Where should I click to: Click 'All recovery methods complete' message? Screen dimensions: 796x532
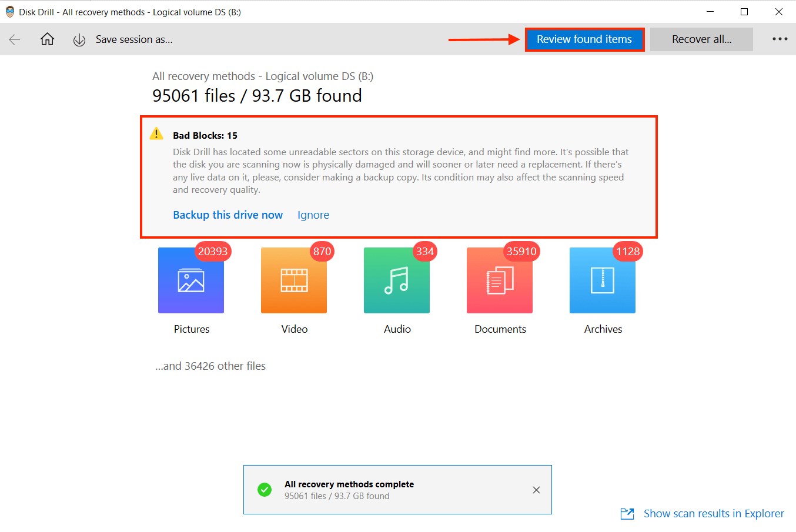(x=349, y=484)
